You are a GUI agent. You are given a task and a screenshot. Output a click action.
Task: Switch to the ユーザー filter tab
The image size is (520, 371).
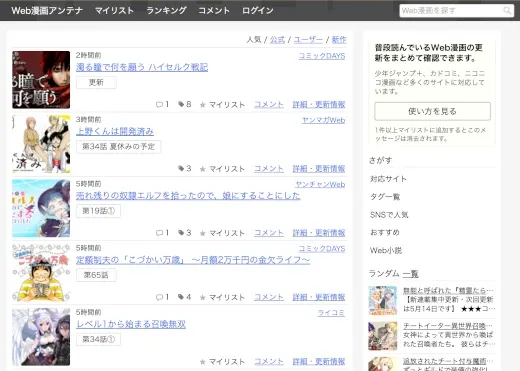pos(308,40)
